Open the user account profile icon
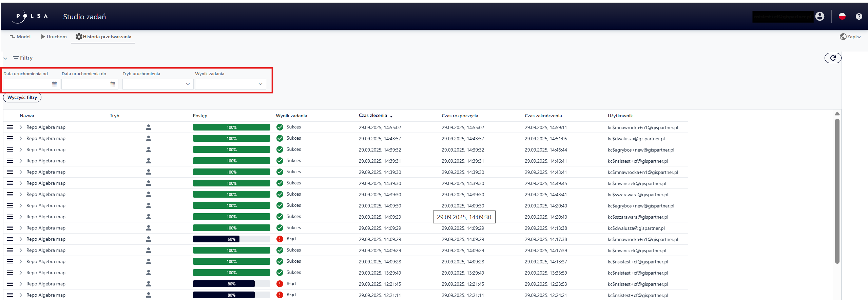The width and height of the screenshot is (868, 300). click(819, 16)
